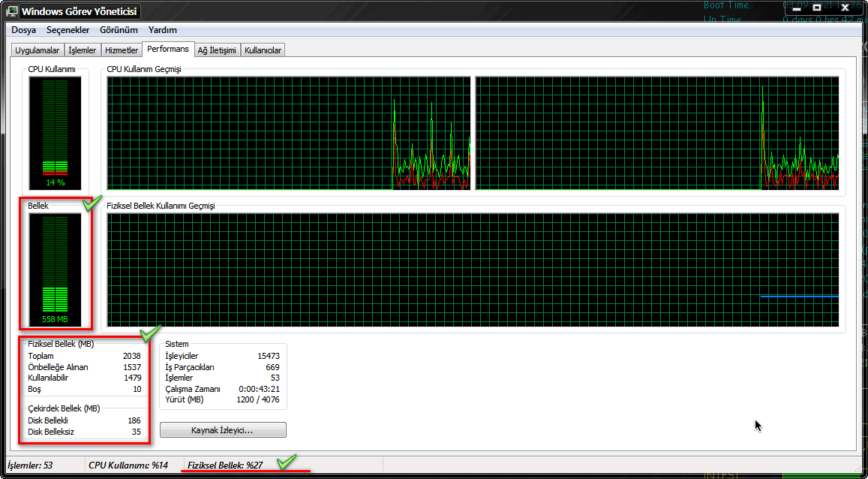Click the Fiziksel Bellek: %27 status bar entry
This screenshot has width=868, height=479.
click(225, 465)
